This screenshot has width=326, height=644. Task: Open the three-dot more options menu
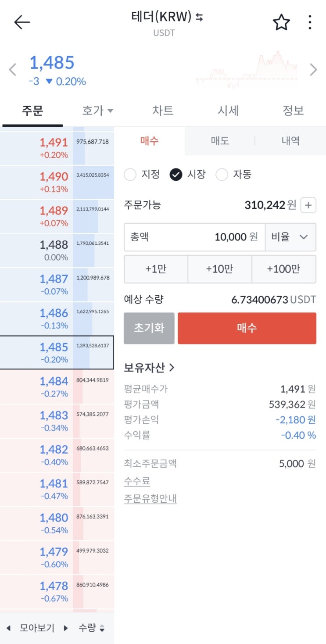310,22
